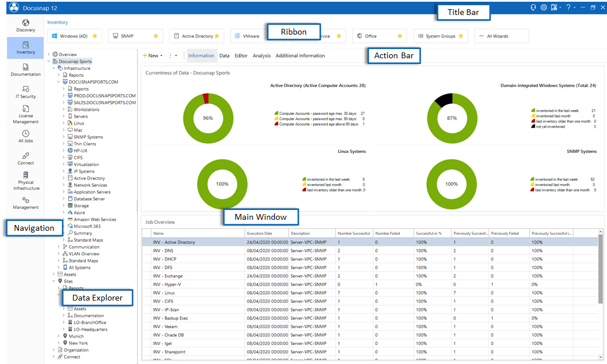This screenshot has width=607, height=364.
Task: Select the INV - Hyper-V job row
Action: [x=370, y=284]
